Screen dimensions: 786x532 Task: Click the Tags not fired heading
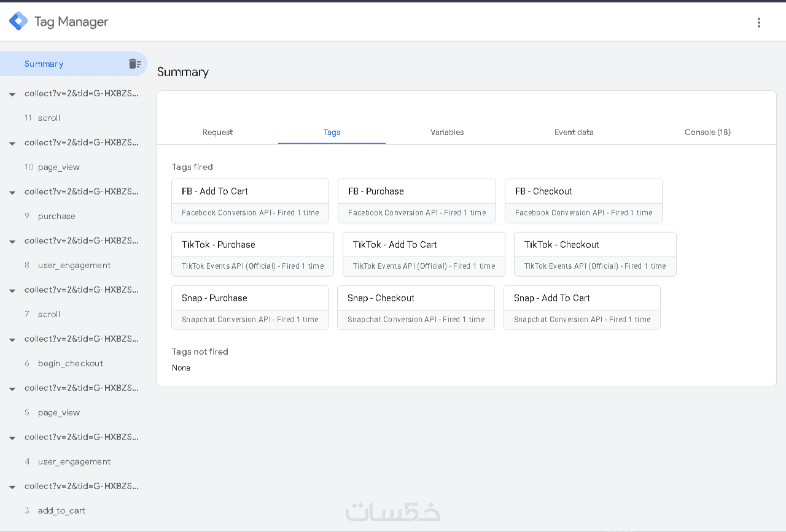coord(200,352)
